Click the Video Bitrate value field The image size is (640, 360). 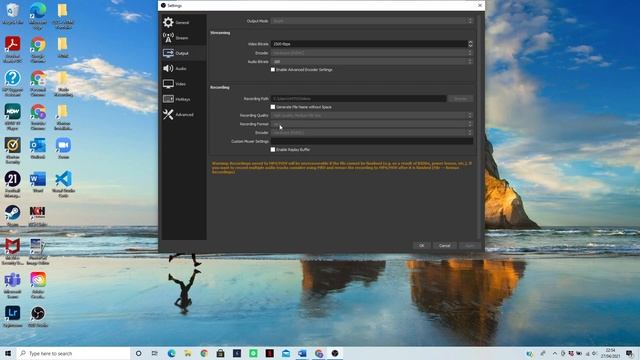tap(369, 44)
